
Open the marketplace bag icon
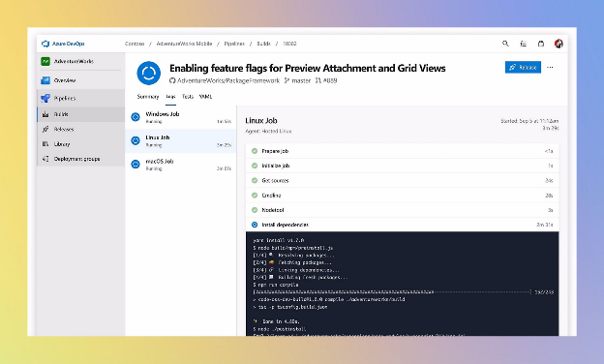pyautogui.click(x=541, y=44)
